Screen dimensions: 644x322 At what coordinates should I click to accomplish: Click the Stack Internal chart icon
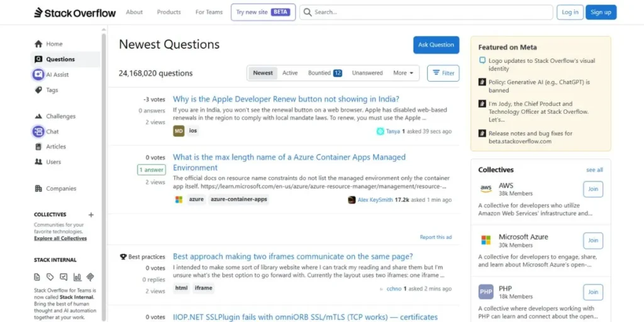coord(77,277)
